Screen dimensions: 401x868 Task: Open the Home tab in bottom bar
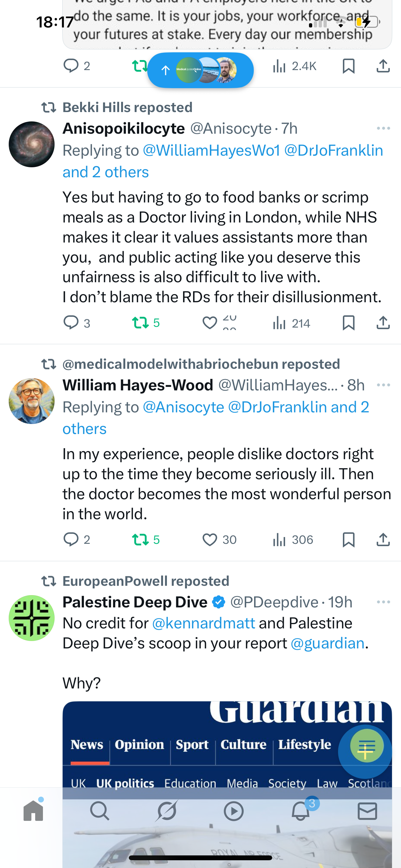point(33,811)
